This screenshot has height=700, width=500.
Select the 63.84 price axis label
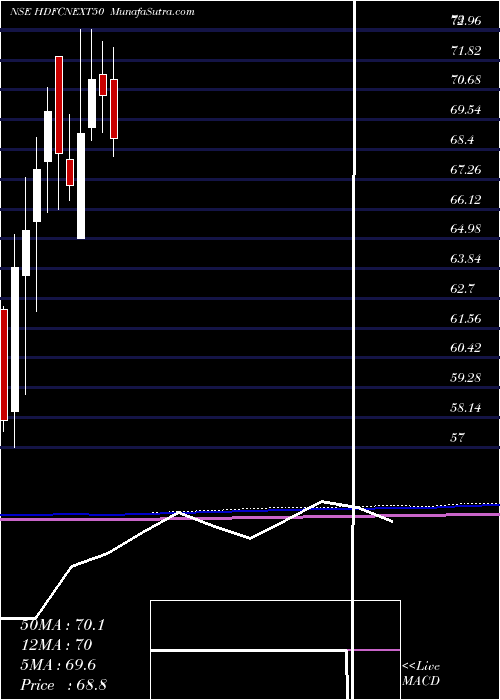pos(466,259)
